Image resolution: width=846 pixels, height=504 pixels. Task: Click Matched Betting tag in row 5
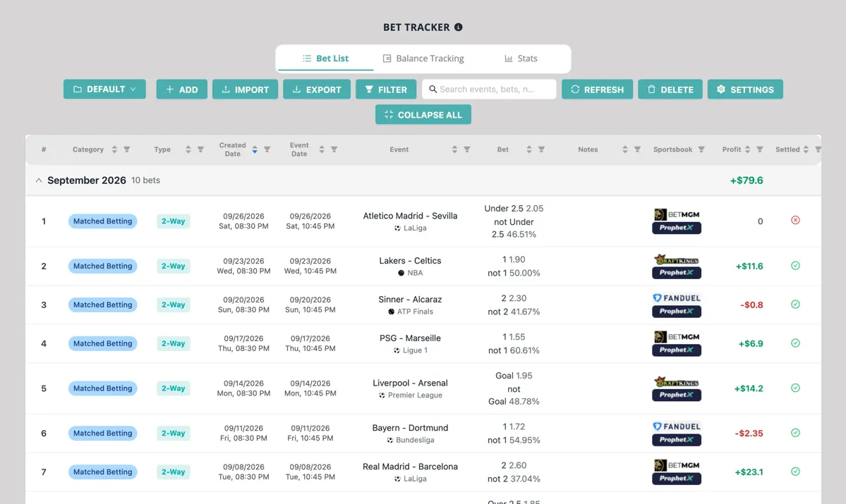coord(102,388)
